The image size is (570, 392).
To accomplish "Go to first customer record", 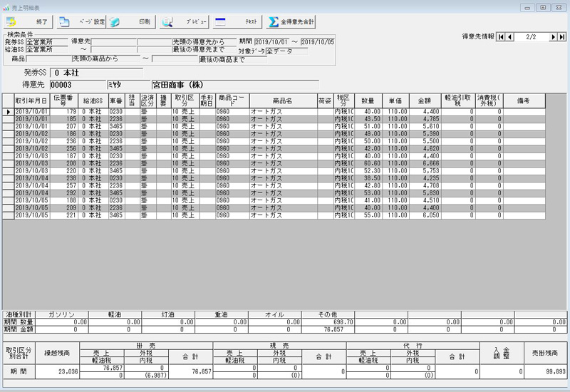I will 501,36.
